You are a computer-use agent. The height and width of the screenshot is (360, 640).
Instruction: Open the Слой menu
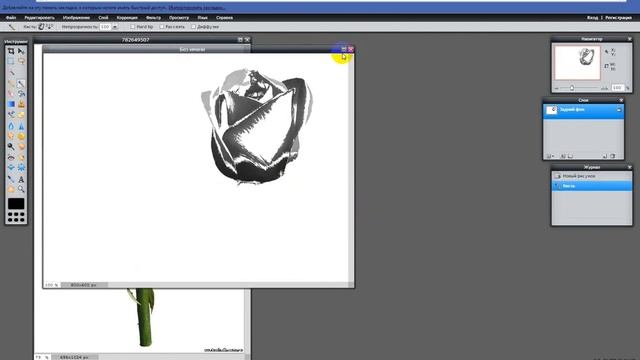(x=103, y=18)
